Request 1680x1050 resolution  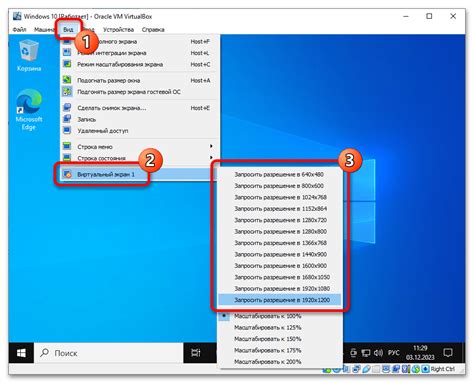(280, 277)
